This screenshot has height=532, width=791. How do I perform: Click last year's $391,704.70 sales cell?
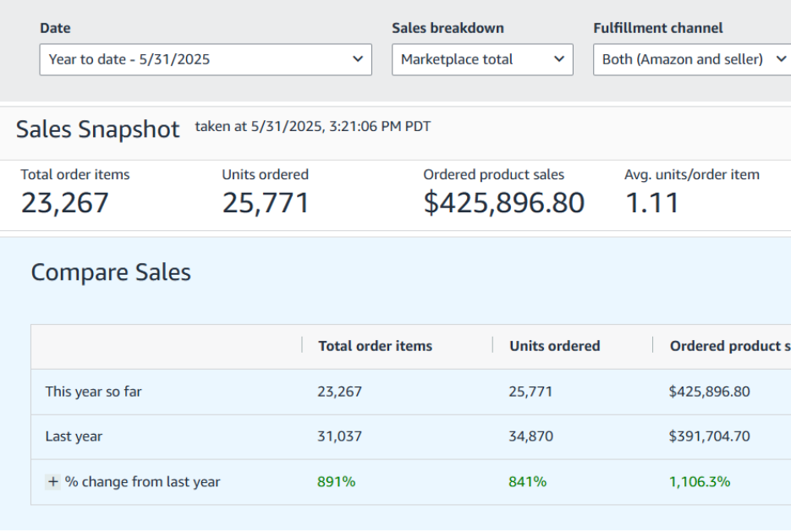[x=709, y=436]
